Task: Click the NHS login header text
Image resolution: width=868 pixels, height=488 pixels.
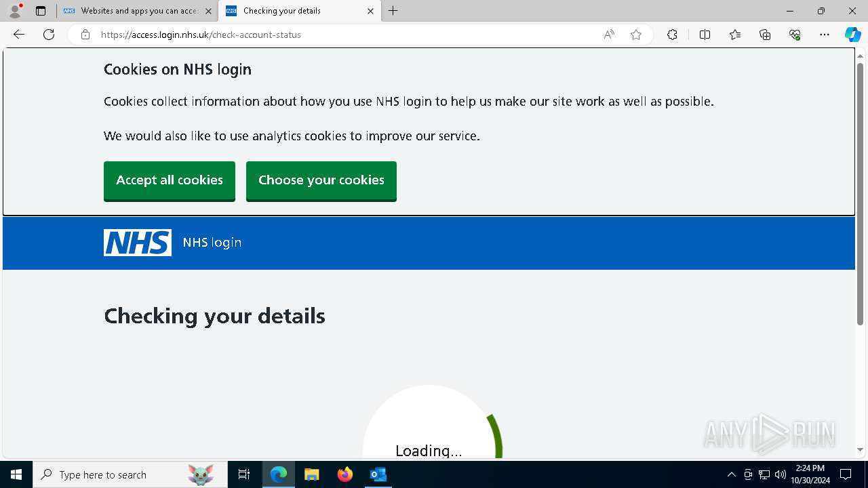Action: pyautogui.click(x=212, y=243)
